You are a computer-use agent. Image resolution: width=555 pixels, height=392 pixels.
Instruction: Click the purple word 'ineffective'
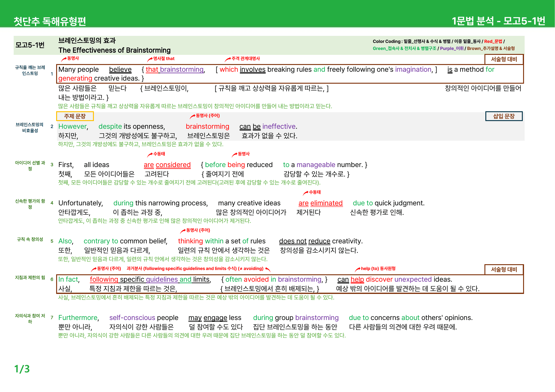click(x=279, y=127)
